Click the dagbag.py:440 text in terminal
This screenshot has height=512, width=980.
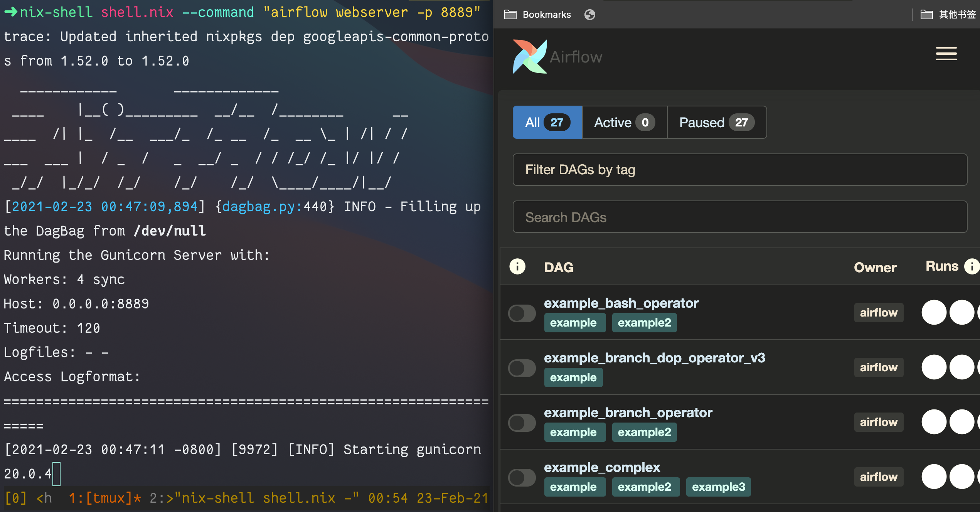click(x=274, y=207)
